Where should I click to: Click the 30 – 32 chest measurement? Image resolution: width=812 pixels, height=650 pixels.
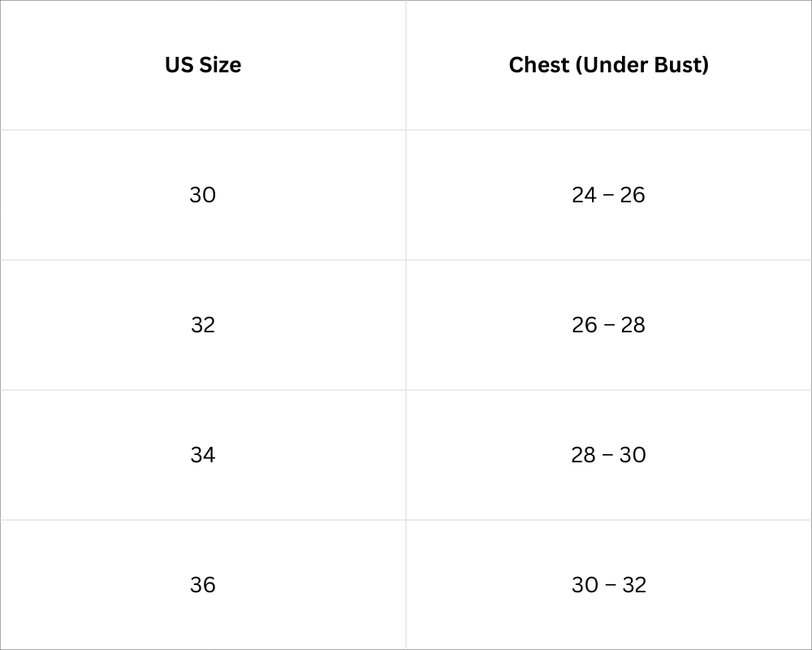point(608,585)
